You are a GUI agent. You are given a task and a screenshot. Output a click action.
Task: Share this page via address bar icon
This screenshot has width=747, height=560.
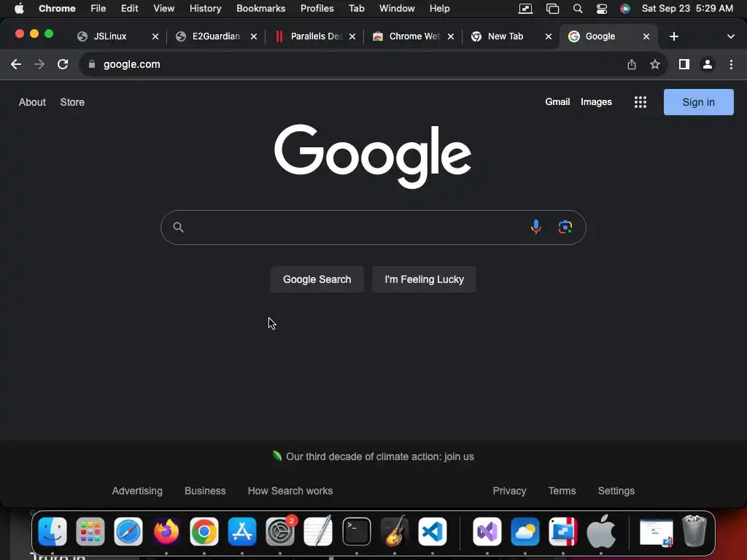click(x=632, y=64)
